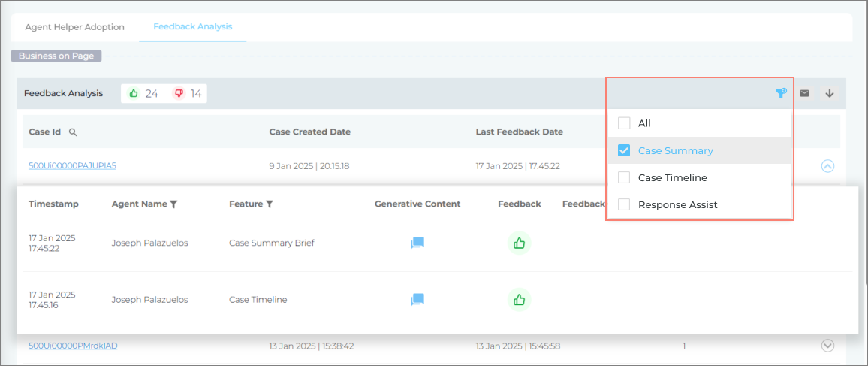This screenshot has height=366, width=868.
Task: Click the download arrow icon
Action: coord(830,93)
